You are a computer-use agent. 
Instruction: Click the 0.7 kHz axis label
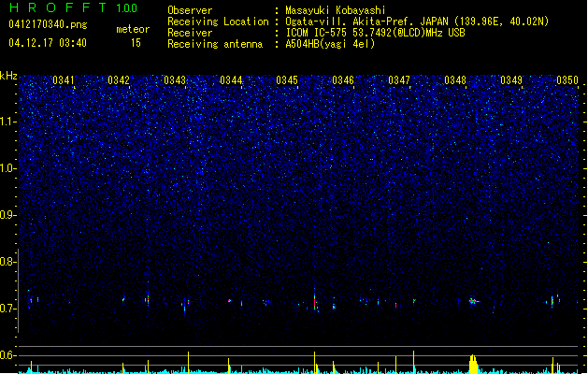(8, 309)
